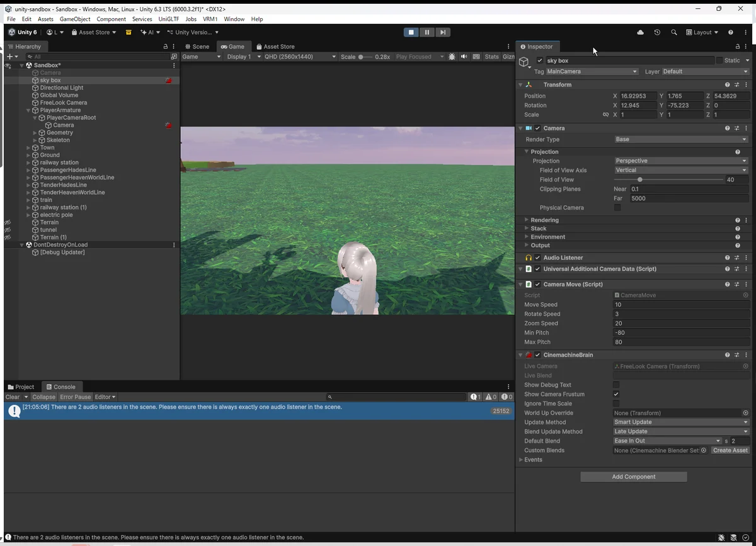The image size is (756, 546).
Task: Open the GameObject menu
Action: (75, 20)
